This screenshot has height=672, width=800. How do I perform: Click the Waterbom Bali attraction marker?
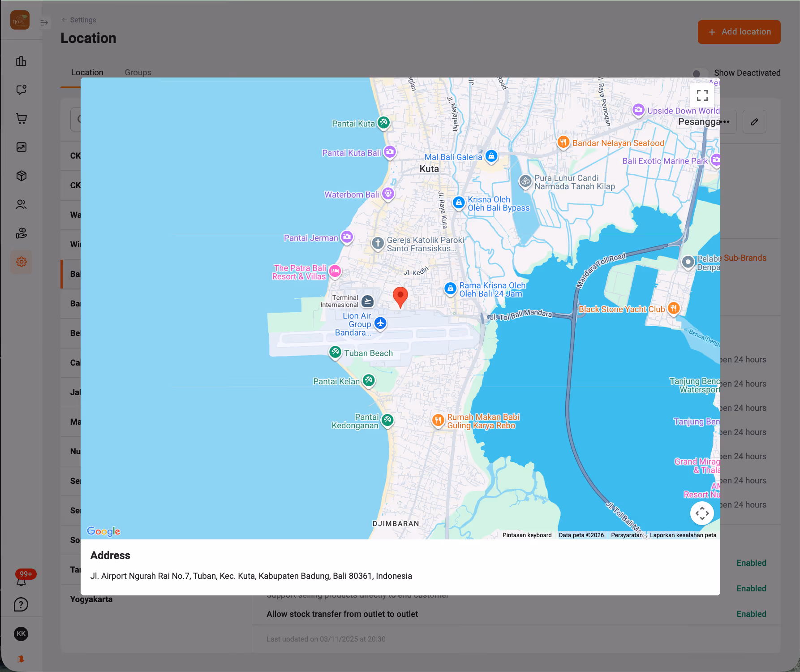tap(388, 194)
